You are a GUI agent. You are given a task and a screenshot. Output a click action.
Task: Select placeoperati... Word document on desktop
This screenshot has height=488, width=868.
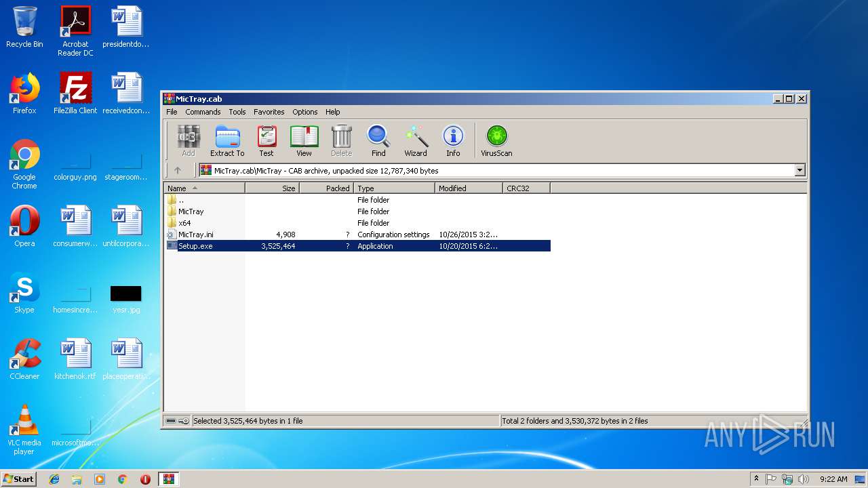126,359
